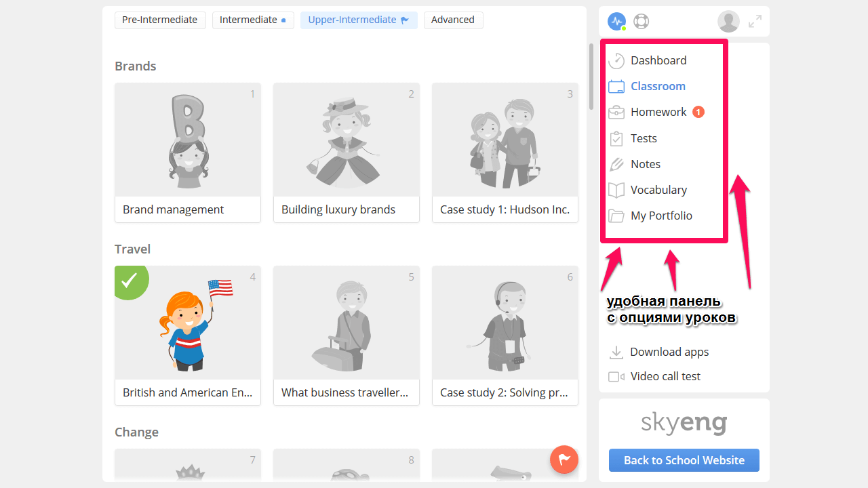Click the Video call test camera icon
This screenshot has height=488, width=868.
616,376
